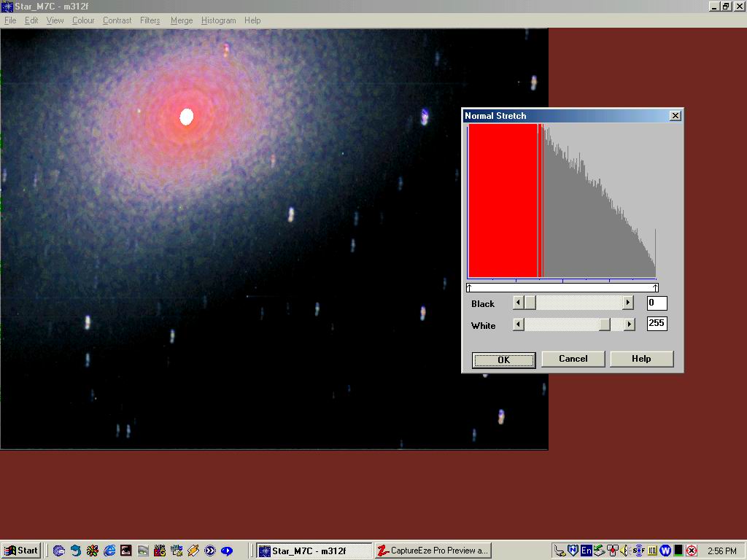
Task: Click the black monitor meter tray icon
Action: point(678,551)
